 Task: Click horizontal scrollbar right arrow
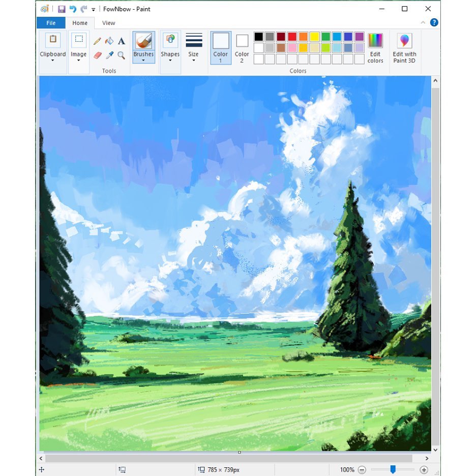pyautogui.click(x=427, y=458)
